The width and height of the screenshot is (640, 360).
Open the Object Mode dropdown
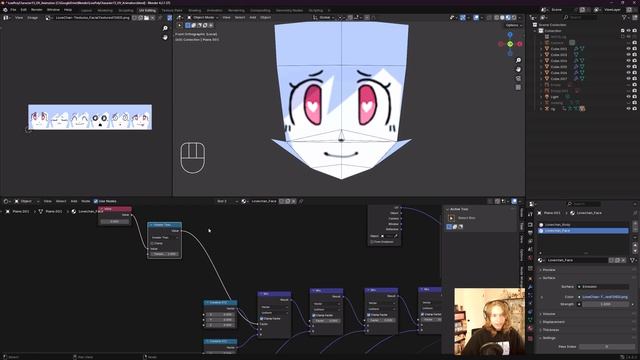click(x=202, y=18)
